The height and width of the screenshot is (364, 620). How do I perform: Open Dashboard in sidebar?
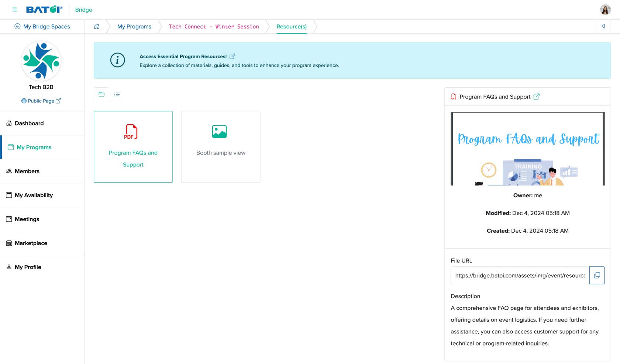[42, 123]
